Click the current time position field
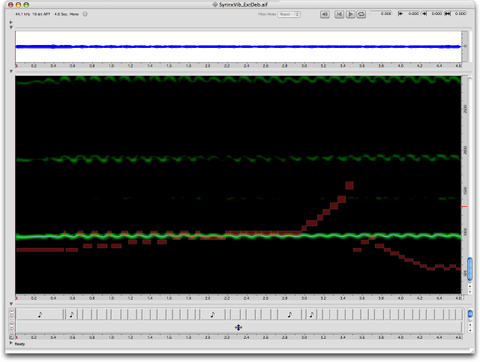 tap(382, 14)
